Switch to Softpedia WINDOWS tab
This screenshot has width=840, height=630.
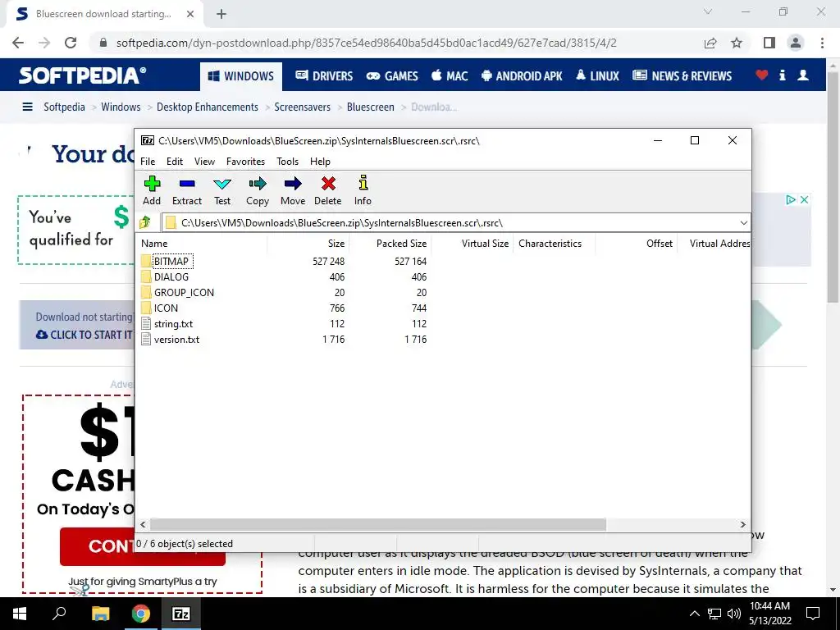click(240, 76)
